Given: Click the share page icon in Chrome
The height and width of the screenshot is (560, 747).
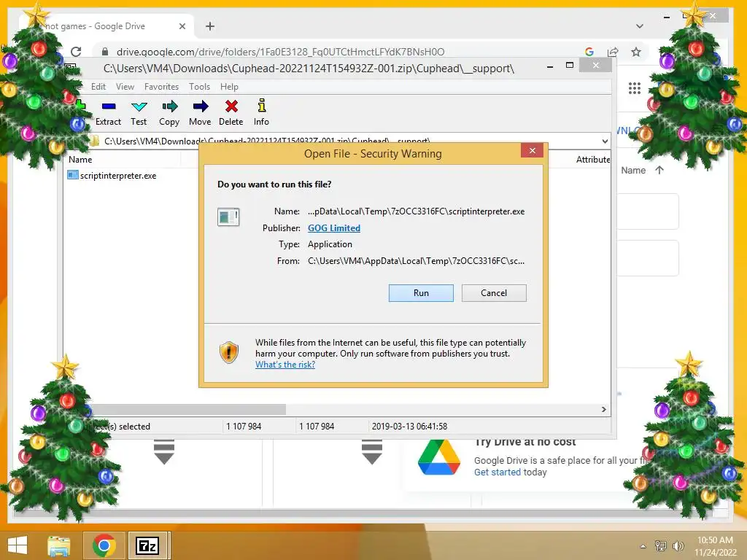Looking at the screenshot, I should (x=613, y=52).
